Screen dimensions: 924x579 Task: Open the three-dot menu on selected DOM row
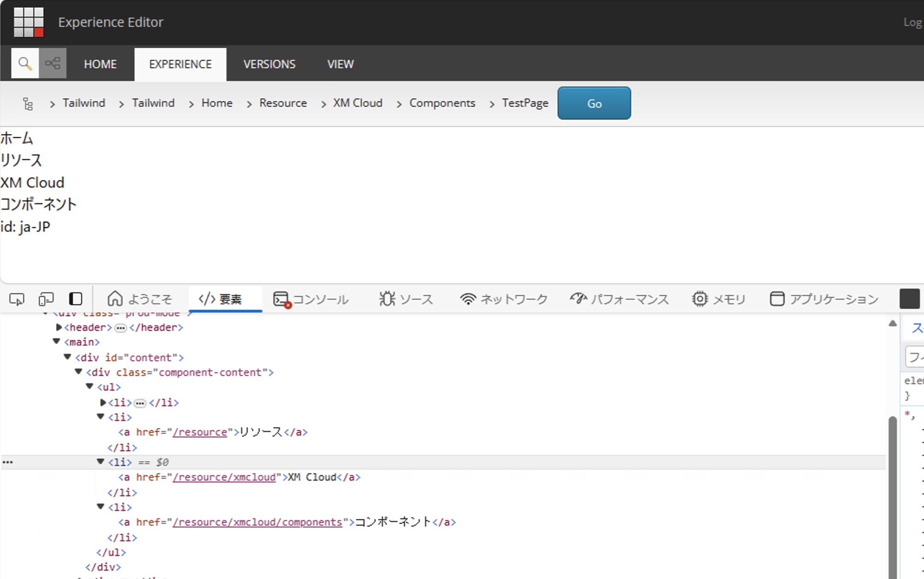(x=8, y=462)
